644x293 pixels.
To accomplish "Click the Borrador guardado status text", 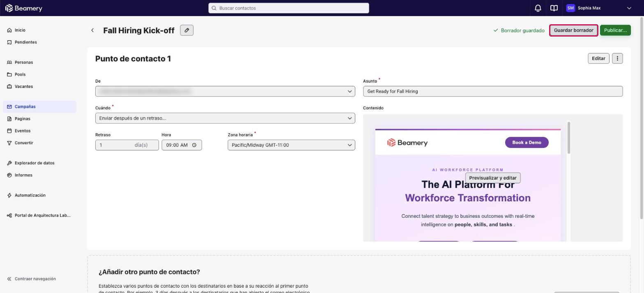I will point(519,30).
